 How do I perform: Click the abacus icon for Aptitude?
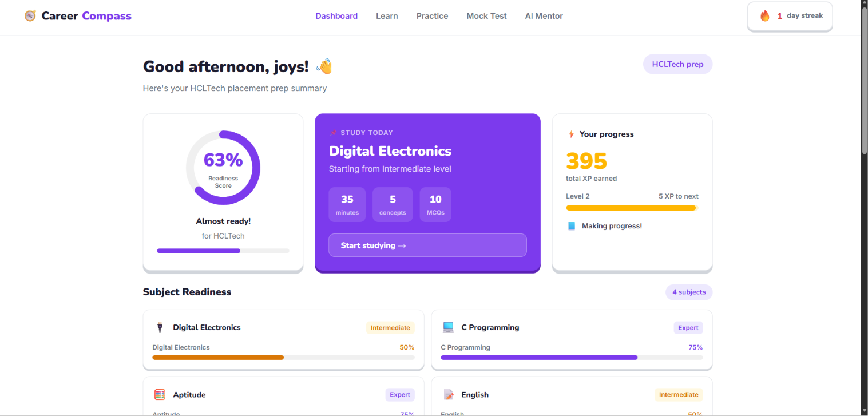pyautogui.click(x=160, y=395)
